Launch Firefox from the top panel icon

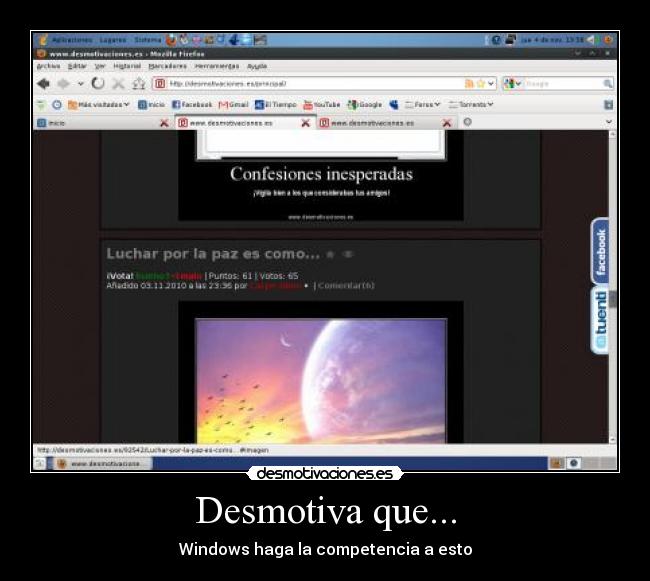click(171, 40)
